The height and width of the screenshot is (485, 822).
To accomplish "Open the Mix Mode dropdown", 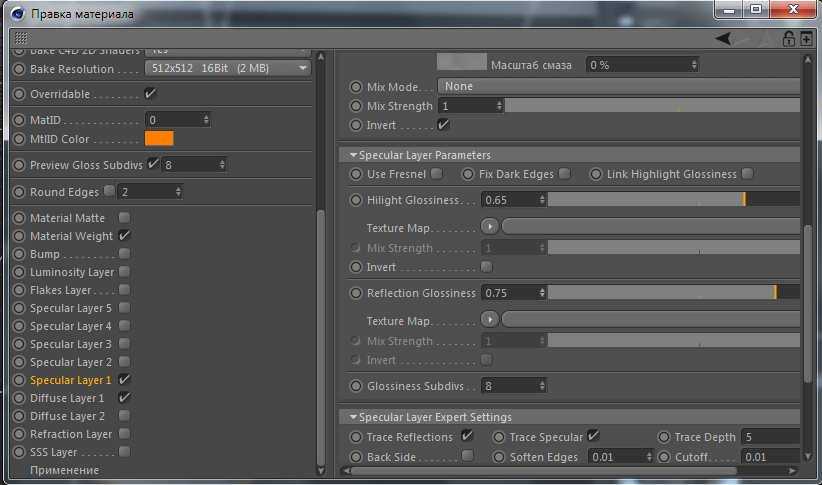I will pos(617,87).
